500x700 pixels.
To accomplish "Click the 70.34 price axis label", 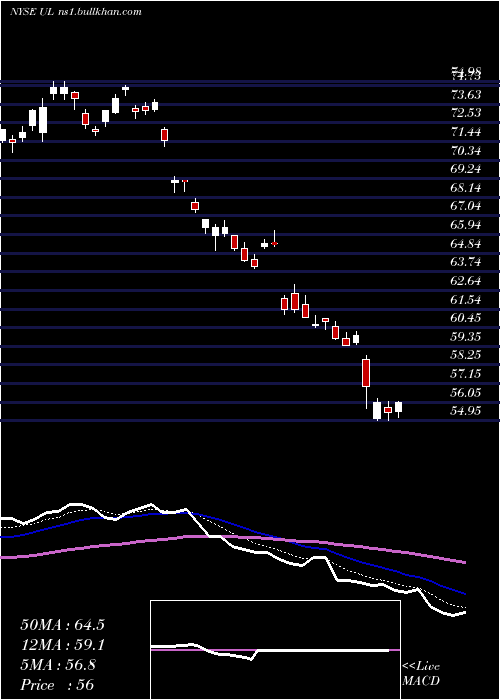I will click(x=466, y=150).
